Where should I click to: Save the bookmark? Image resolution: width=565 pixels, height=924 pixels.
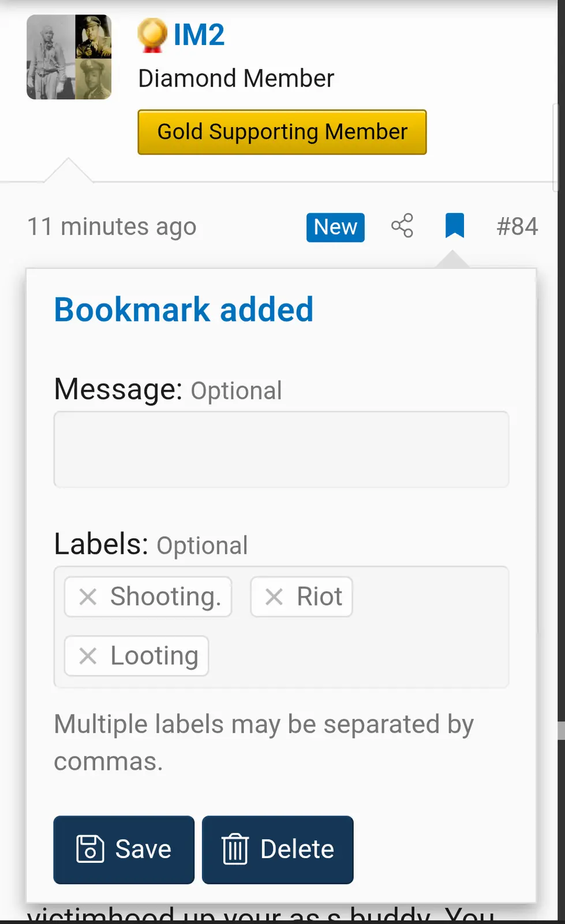tap(124, 850)
